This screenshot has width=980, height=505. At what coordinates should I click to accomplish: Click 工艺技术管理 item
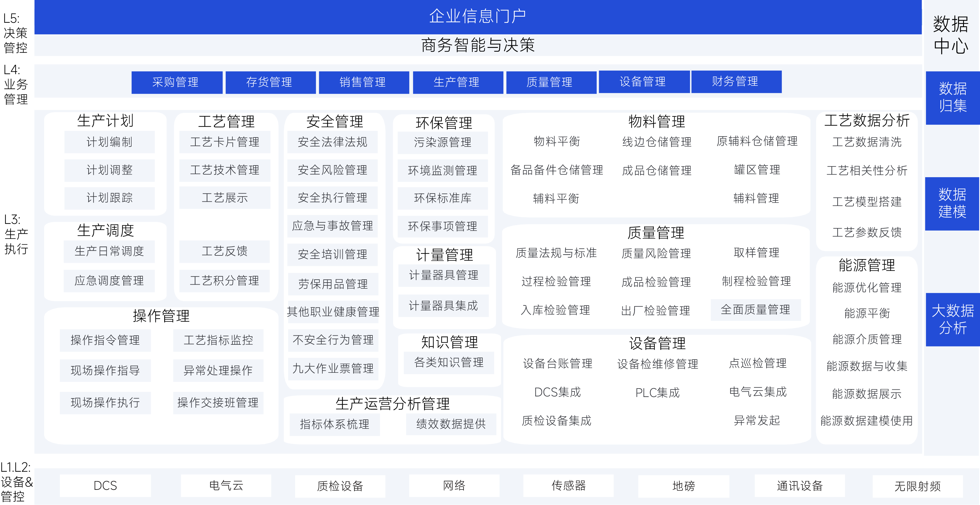[x=225, y=170]
